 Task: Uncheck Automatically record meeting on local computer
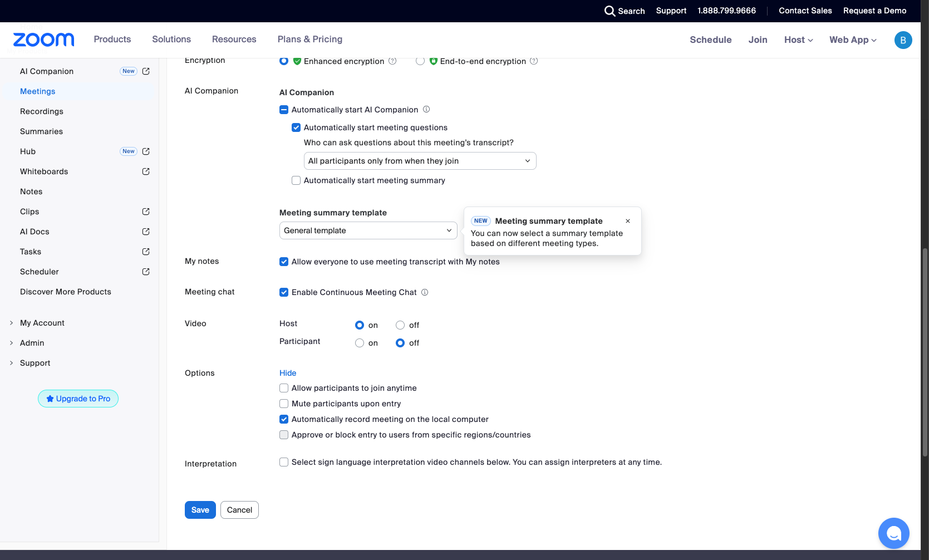click(x=284, y=419)
